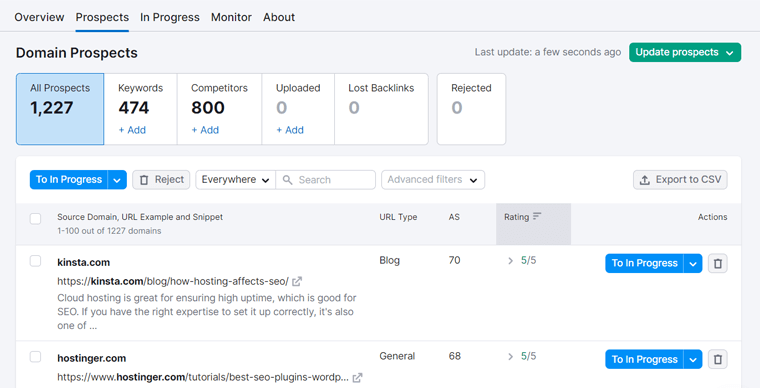Click the Blog URL type cell
Viewport: 760px width, 388px height.
click(390, 261)
